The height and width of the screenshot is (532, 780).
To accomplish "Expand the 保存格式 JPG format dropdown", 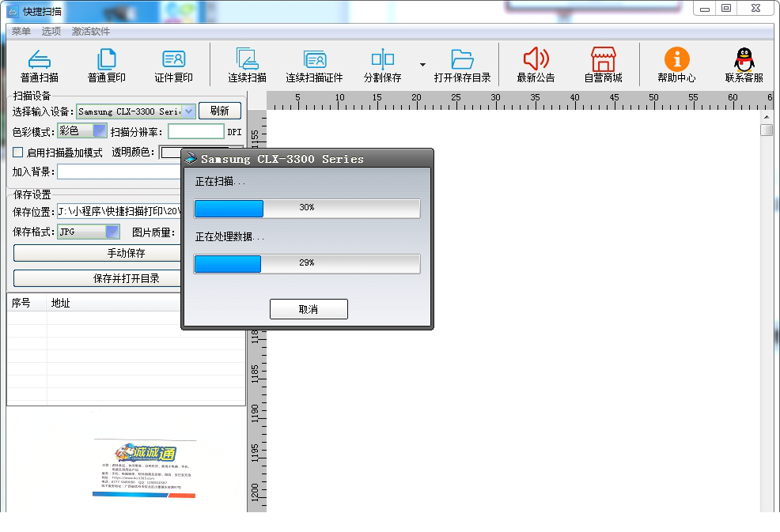I will coord(112,232).
